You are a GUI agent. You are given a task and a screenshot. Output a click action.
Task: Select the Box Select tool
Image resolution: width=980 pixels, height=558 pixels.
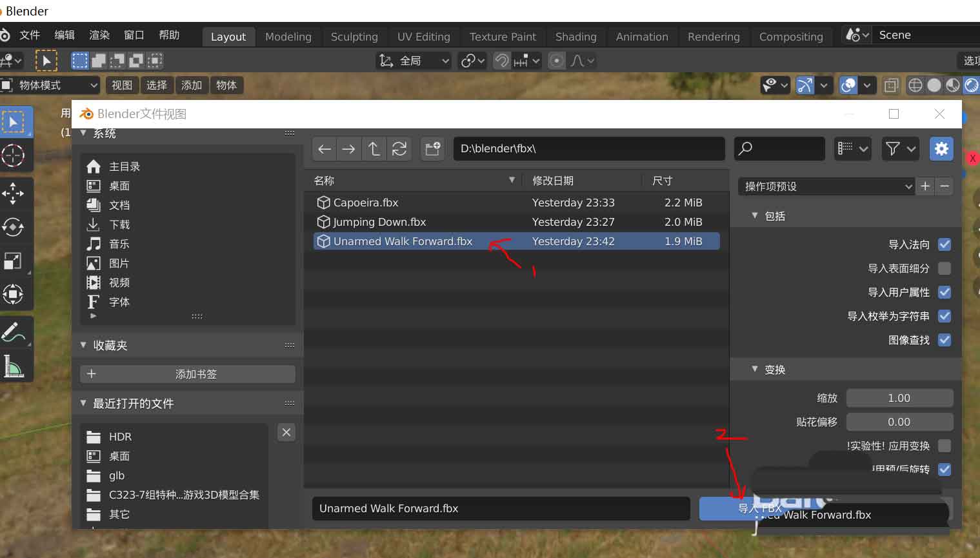tap(14, 121)
